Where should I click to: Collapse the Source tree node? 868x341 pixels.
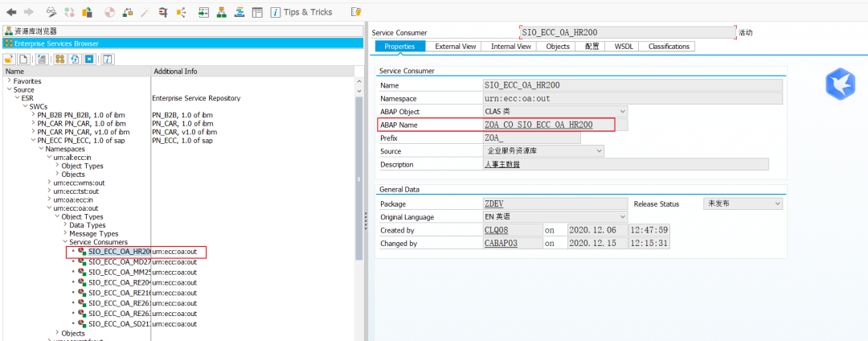(9, 89)
